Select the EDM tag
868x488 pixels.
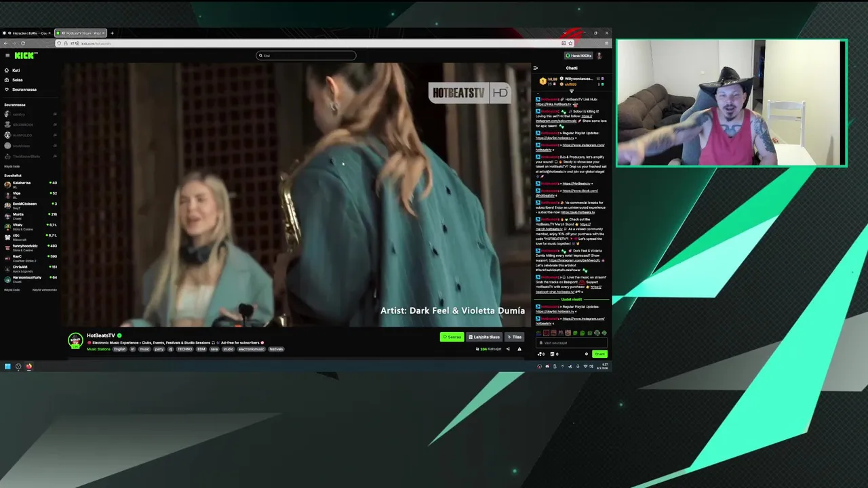[201, 349]
